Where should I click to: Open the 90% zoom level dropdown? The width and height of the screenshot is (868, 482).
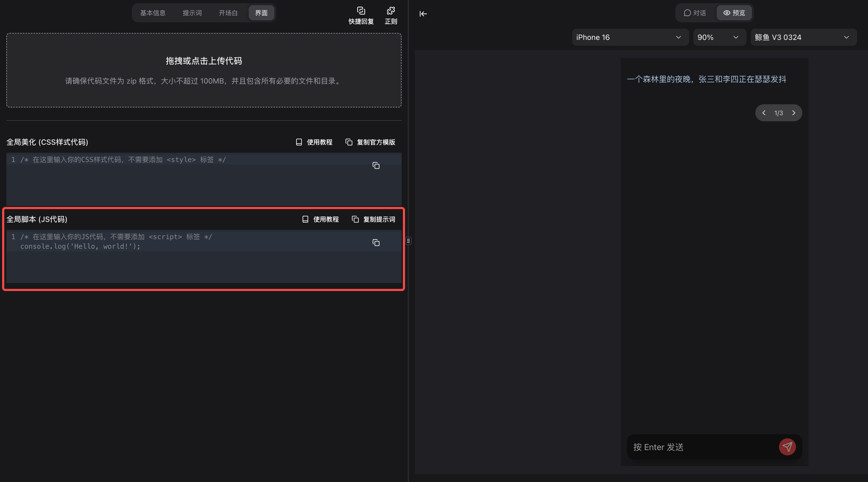[718, 38]
